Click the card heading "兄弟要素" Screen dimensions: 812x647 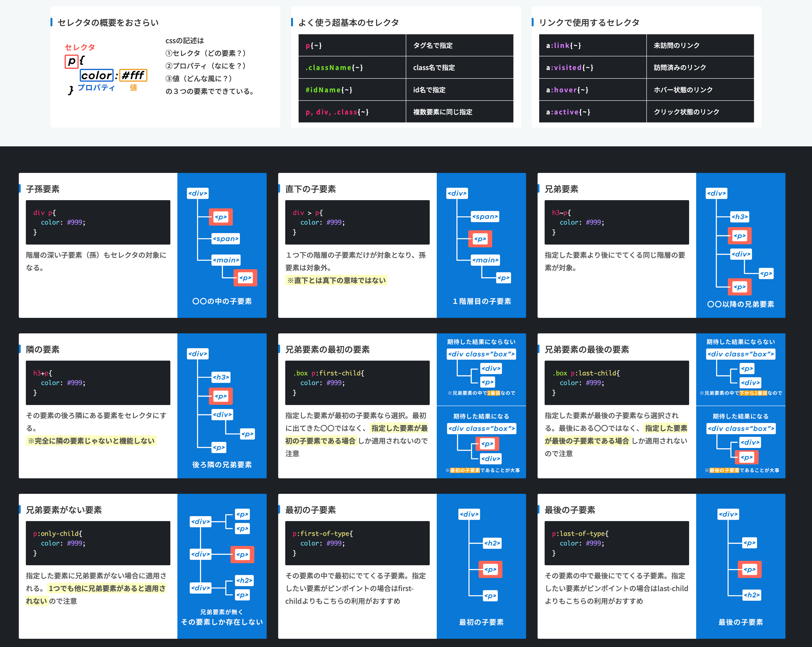point(561,189)
